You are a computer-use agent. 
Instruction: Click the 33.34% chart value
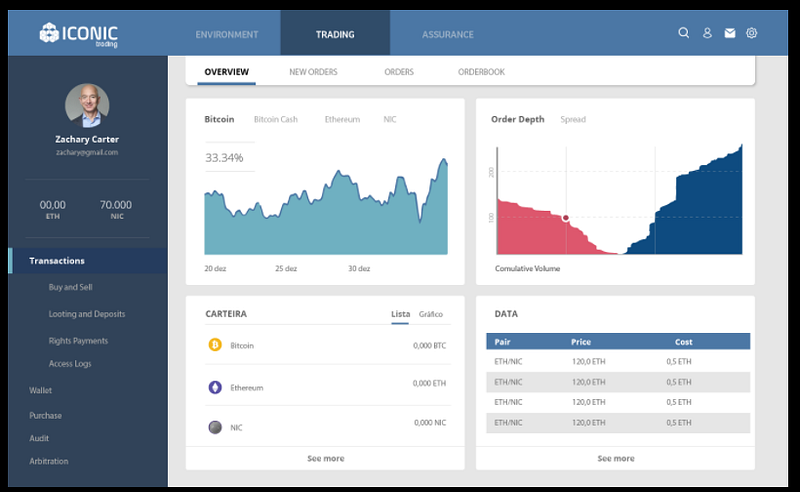click(224, 158)
